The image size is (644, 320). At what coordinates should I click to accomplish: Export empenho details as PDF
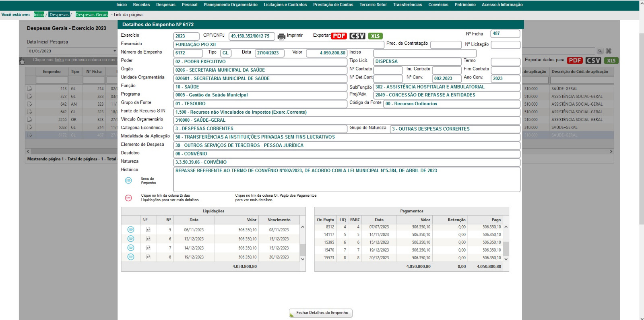[339, 36]
